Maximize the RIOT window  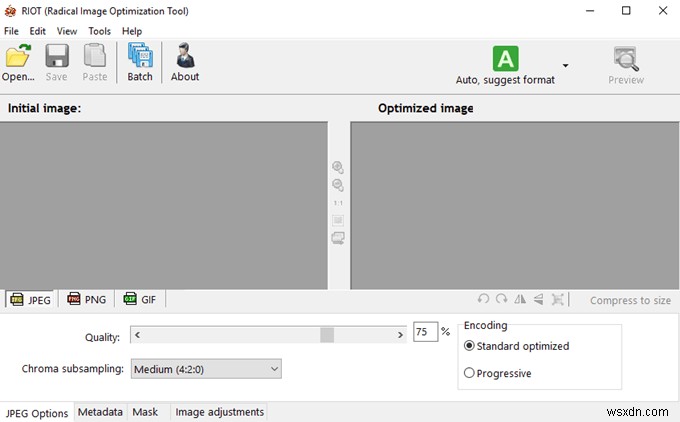(x=626, y=10)
